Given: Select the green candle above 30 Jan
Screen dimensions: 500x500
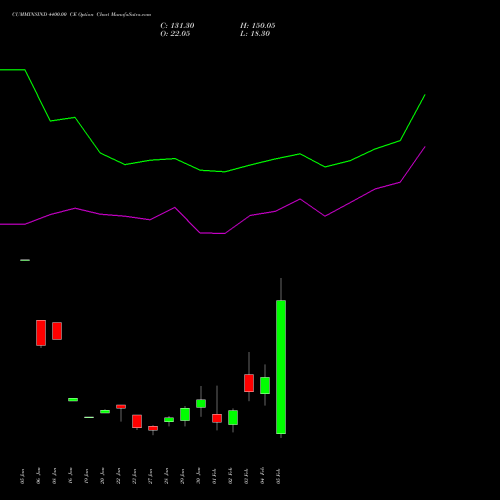Looking at the screenshot, I should (201, 403).
